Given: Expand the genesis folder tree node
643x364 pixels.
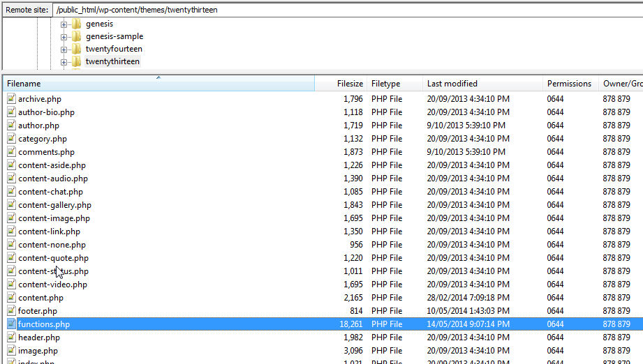Looking at the screenshot, I should 64,24.
